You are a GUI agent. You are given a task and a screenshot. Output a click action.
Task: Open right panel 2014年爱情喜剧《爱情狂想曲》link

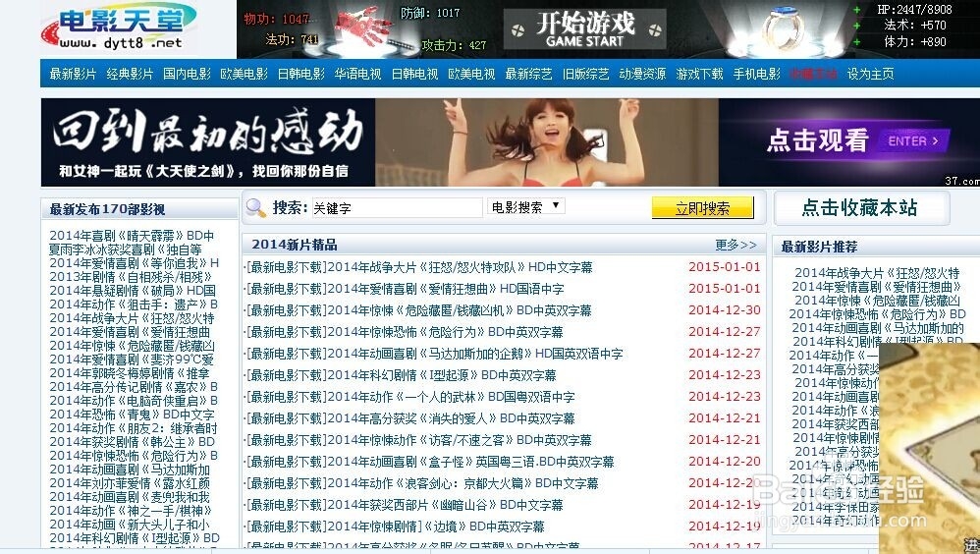point(877,287)
